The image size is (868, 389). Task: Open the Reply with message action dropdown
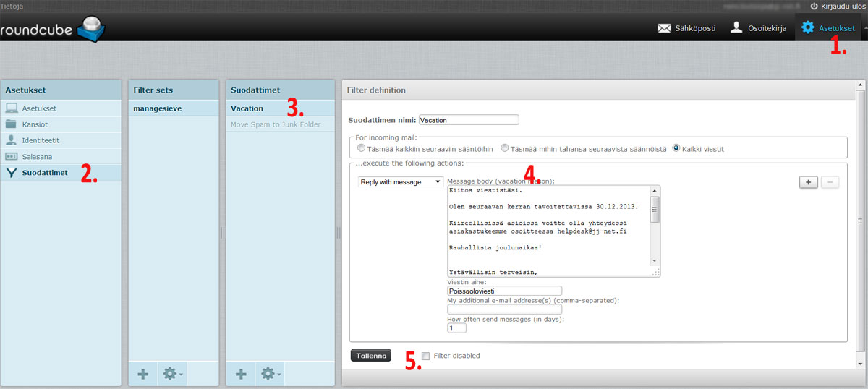tap(401, 182)
